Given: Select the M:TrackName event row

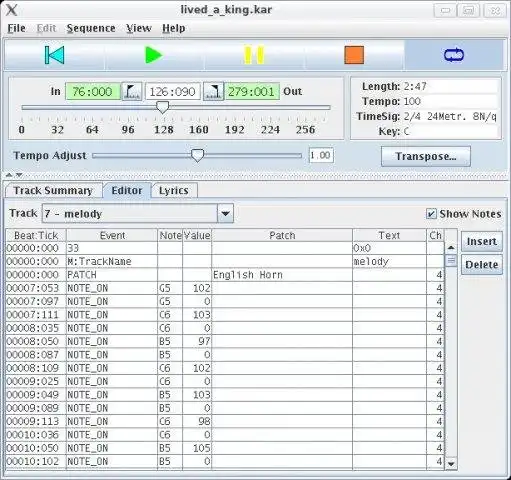Looking at the screenshot, I should click(225, 262).
